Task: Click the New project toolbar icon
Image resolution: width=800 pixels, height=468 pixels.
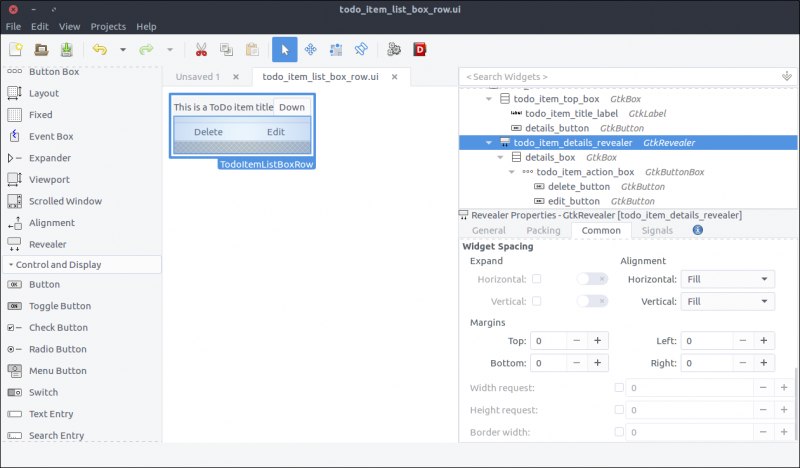Action: [x=16, y=49]
